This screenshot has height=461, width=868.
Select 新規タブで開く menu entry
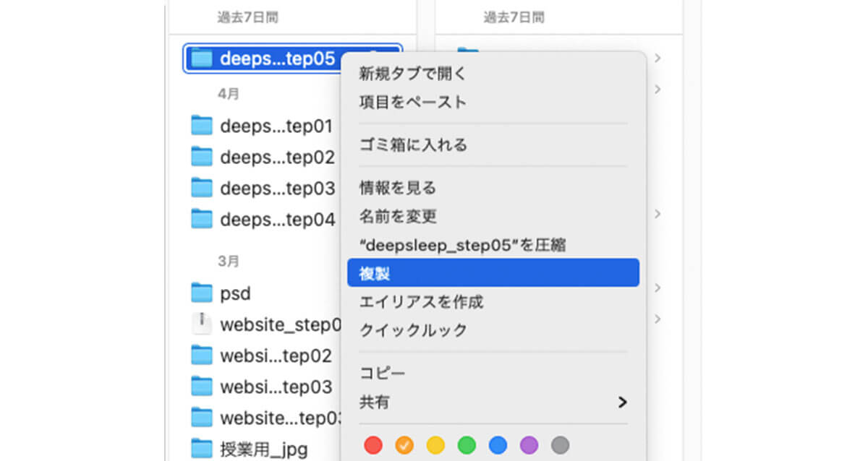point(413,74)
